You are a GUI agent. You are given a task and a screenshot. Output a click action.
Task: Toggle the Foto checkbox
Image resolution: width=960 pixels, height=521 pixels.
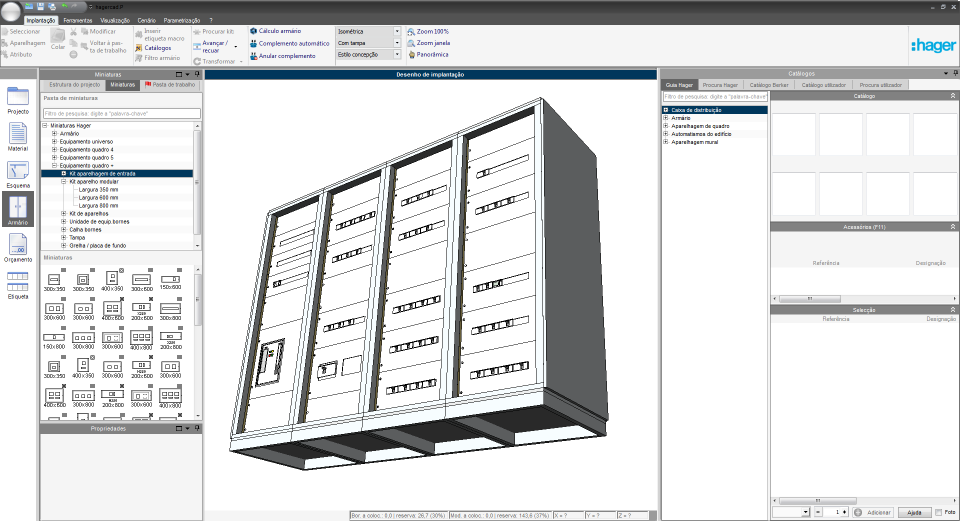point(937,512)
